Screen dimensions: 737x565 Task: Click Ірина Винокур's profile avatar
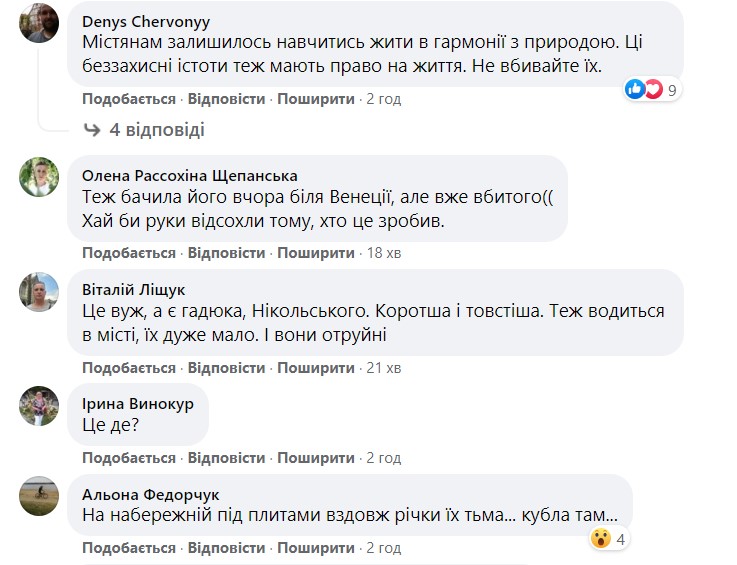click(40, 407)
